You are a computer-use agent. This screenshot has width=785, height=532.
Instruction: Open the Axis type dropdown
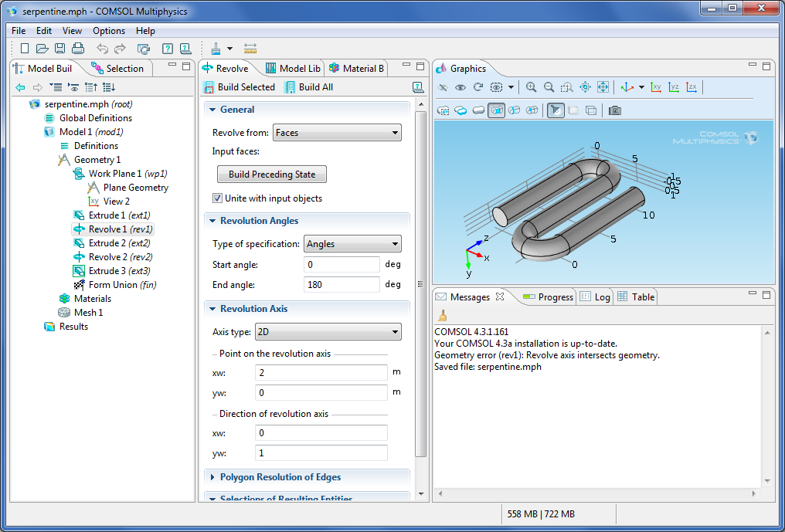point(328,332)
